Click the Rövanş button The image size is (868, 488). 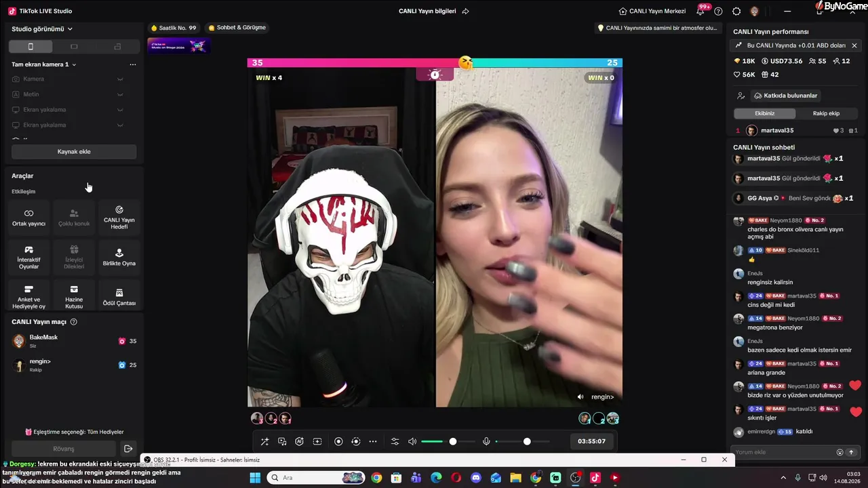point(64,449)
